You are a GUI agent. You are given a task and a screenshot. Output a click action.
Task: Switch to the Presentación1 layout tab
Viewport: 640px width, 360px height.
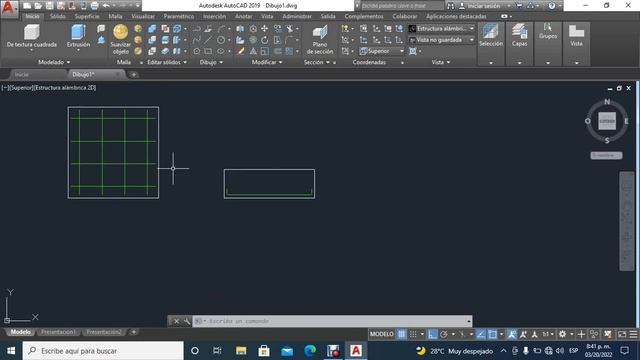58,332
